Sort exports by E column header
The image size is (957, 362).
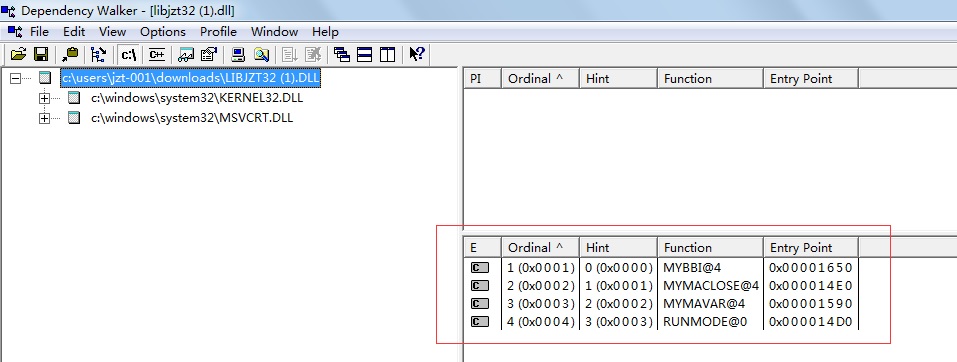click(x=483, y=248)
